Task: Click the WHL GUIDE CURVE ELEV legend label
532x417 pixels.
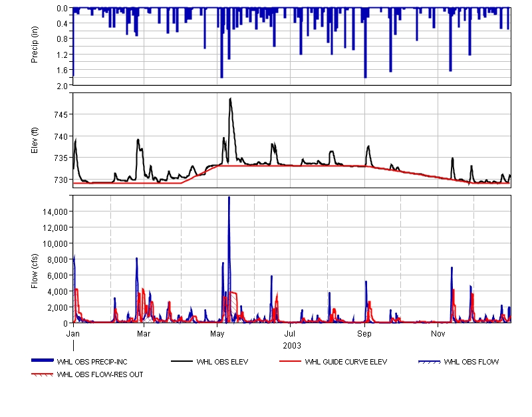Action: tap(346, 362)
